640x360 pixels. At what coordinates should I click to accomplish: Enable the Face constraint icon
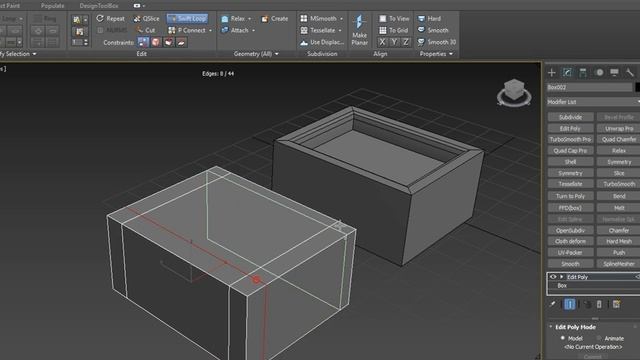[169, 42]
